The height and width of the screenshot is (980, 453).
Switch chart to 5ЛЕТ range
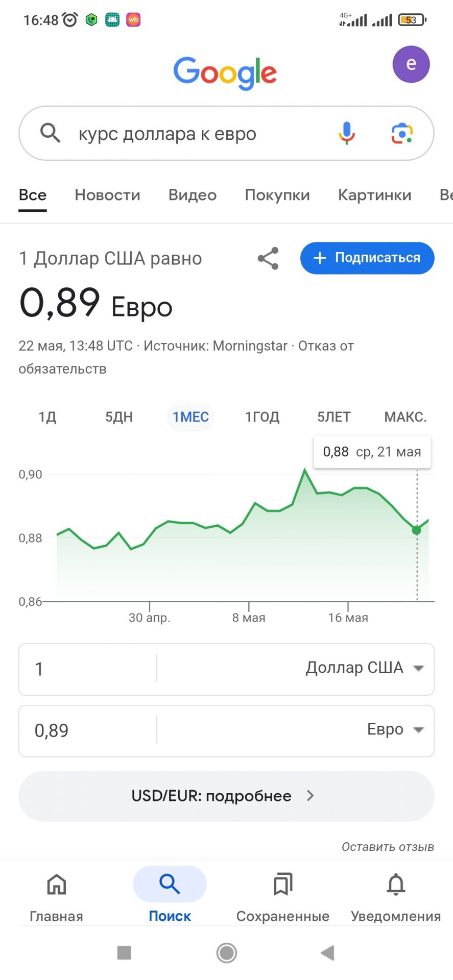pyautogui.click(x=334, y=417)
